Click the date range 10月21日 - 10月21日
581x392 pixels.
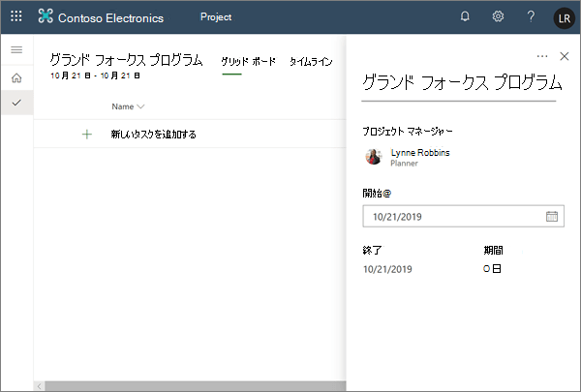point(95,75)
